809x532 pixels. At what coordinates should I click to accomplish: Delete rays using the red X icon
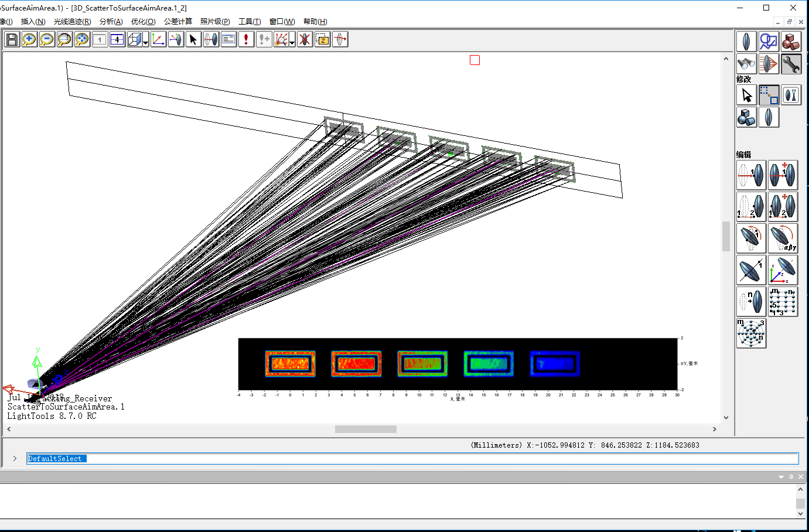305,39
